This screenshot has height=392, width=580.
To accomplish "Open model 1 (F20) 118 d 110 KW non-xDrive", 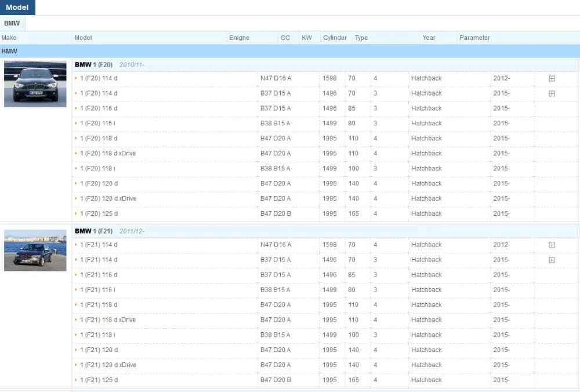I will pos(99,139).
